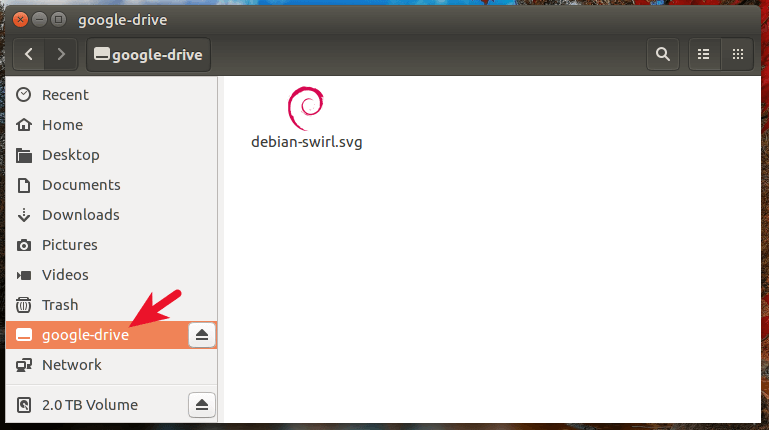This screenshot has height=430, width=769.
Task: Navigate to Pictures in sidebar
Action: click(69, 245)
